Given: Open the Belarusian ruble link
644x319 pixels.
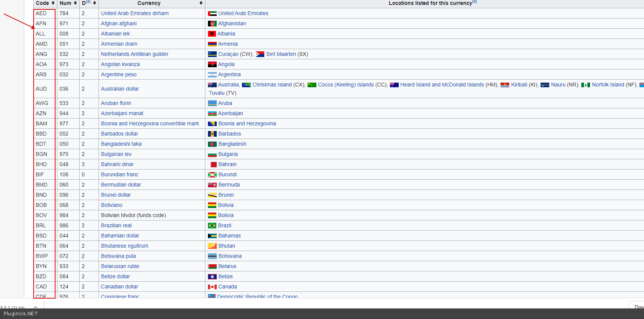Looking at the screenshot, I should [x=120, y=266].
